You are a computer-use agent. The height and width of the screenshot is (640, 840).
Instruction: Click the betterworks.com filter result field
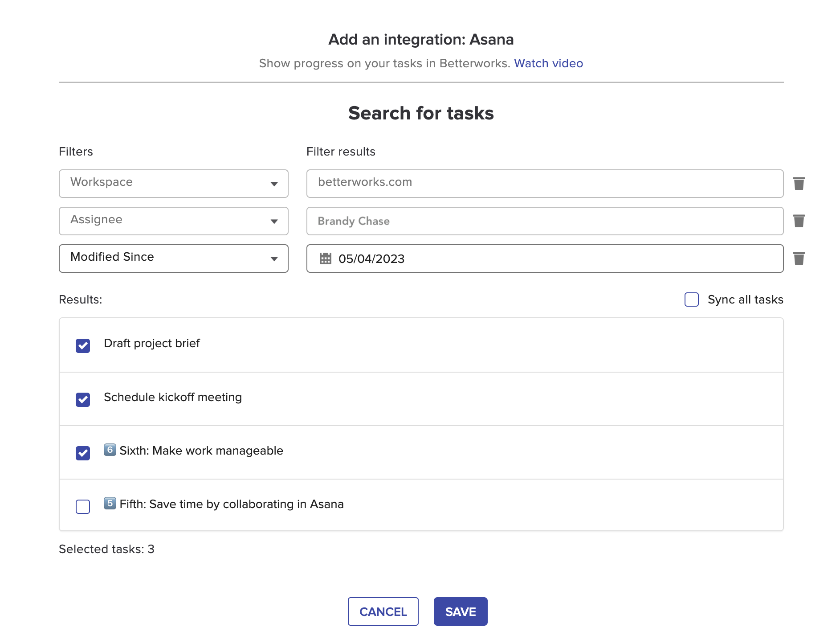[545, 184]
